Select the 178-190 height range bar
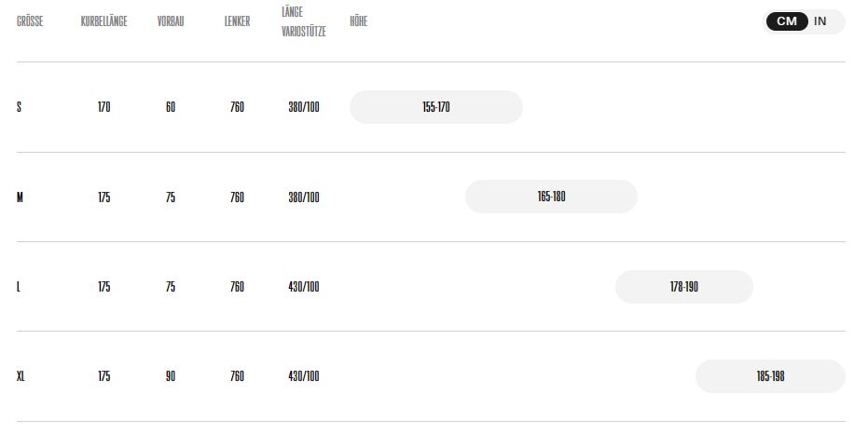Viewport: 868px width, 435px height. (x=684, y=287)
